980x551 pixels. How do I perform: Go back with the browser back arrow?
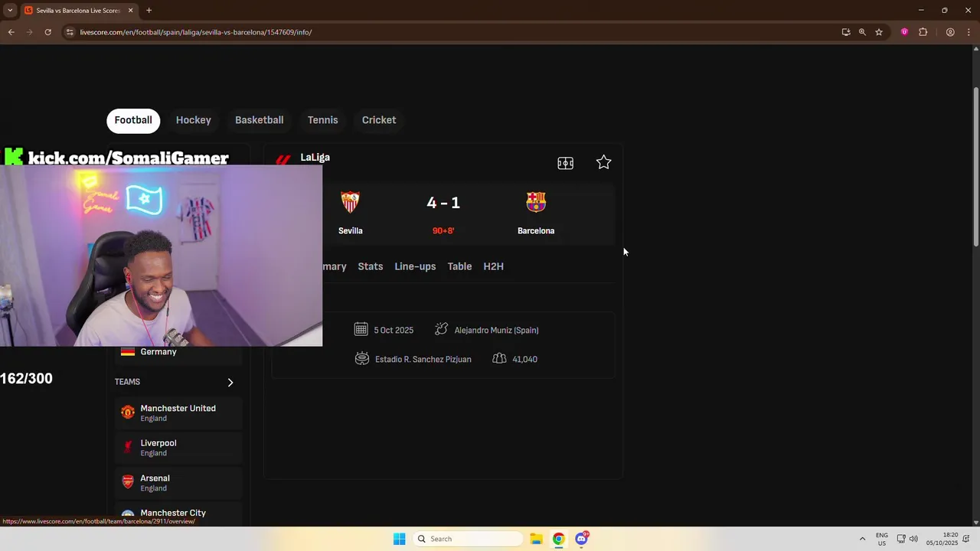[x=11, y=32]
